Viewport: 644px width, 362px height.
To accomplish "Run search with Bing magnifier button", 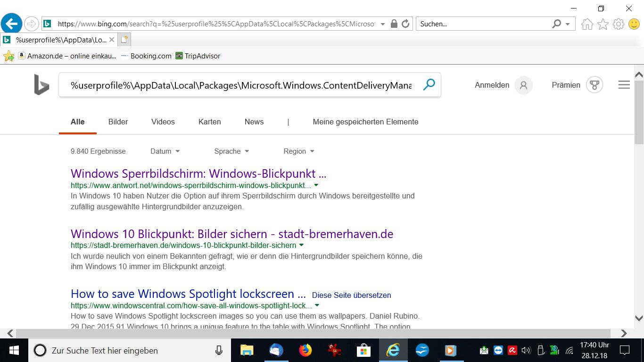I will coord(429,85).
